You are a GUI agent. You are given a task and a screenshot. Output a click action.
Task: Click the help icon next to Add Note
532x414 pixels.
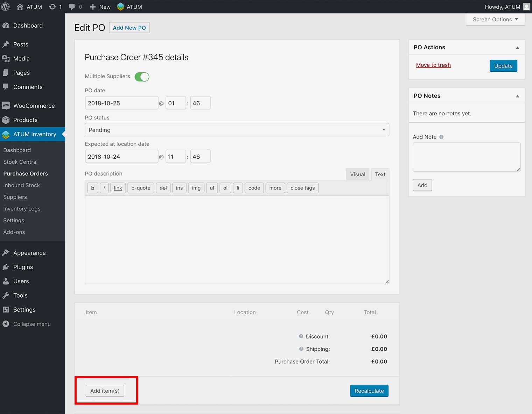[441, 137]
